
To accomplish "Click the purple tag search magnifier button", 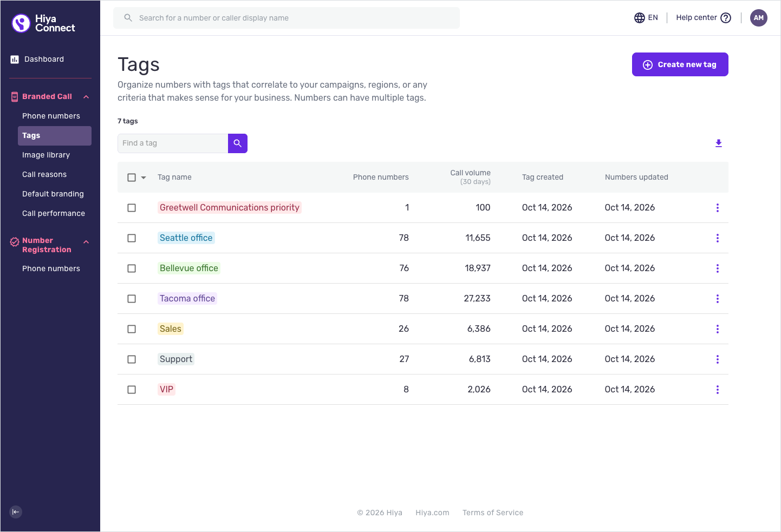I will click(238, 143).
